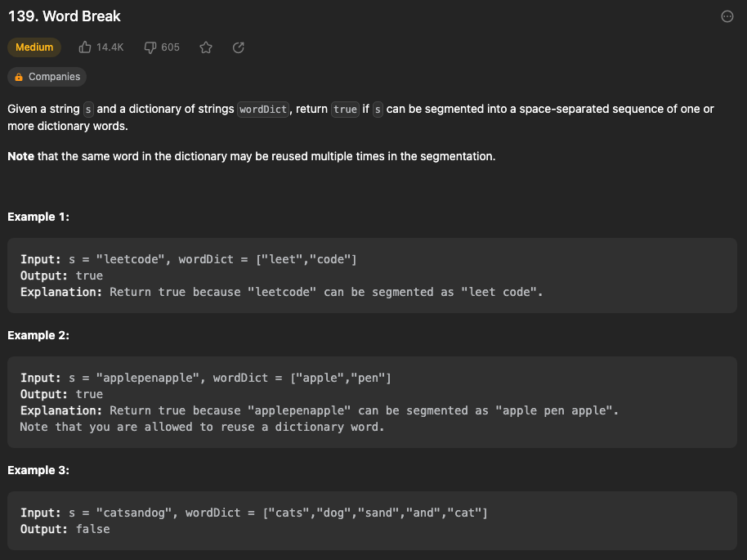This screenshot has height=560, width=747.
Task: Click the wordDict inline code term
Action: 263,110
